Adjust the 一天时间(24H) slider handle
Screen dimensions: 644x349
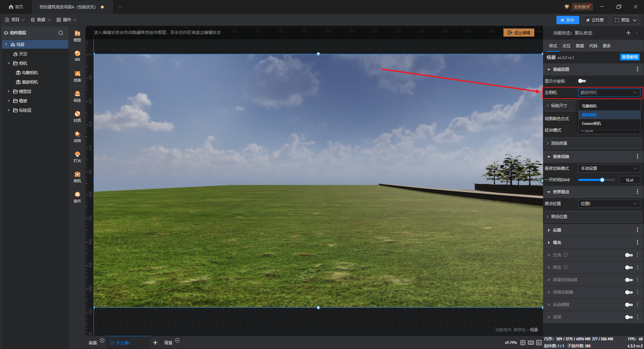[x=602, y=180]
